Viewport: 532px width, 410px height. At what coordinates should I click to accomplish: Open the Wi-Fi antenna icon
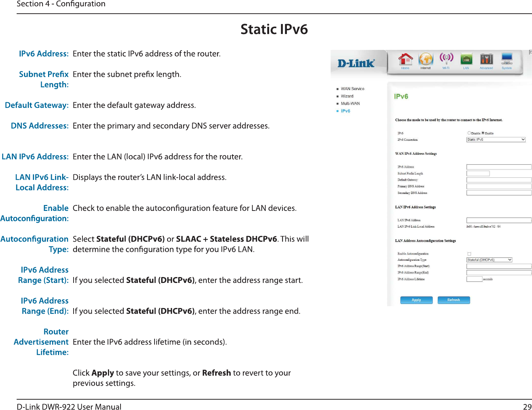coord(446,59)
